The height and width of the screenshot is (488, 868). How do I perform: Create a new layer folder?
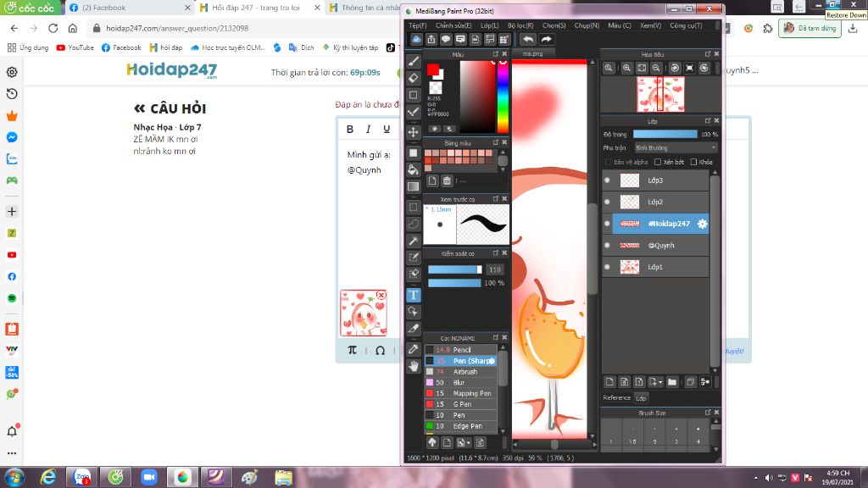pos(672,382)
